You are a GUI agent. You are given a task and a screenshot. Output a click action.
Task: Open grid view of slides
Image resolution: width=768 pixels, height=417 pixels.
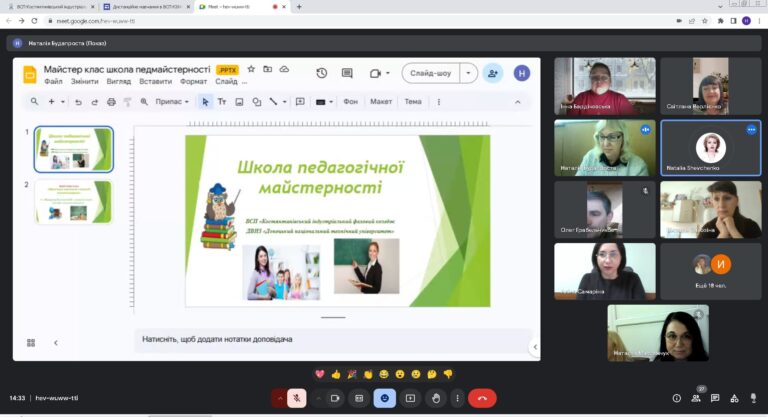tap(31, 343)
